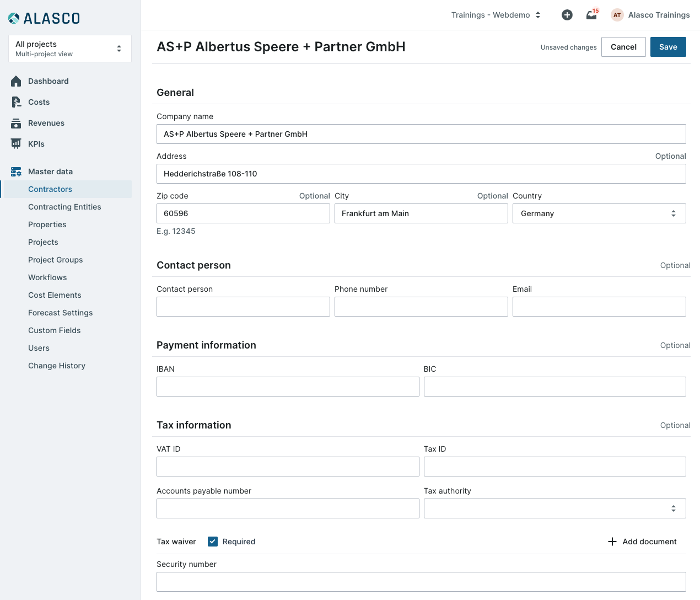Click the Alasco logo
Viewport: 700px width, 600px height.
[x=44, y=18]
